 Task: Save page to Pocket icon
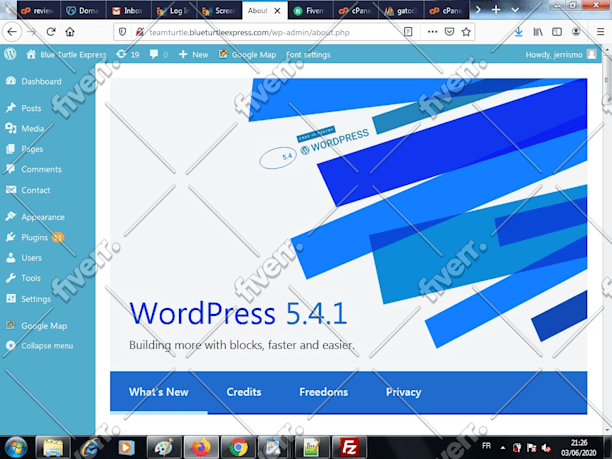[x=450, y=32]
